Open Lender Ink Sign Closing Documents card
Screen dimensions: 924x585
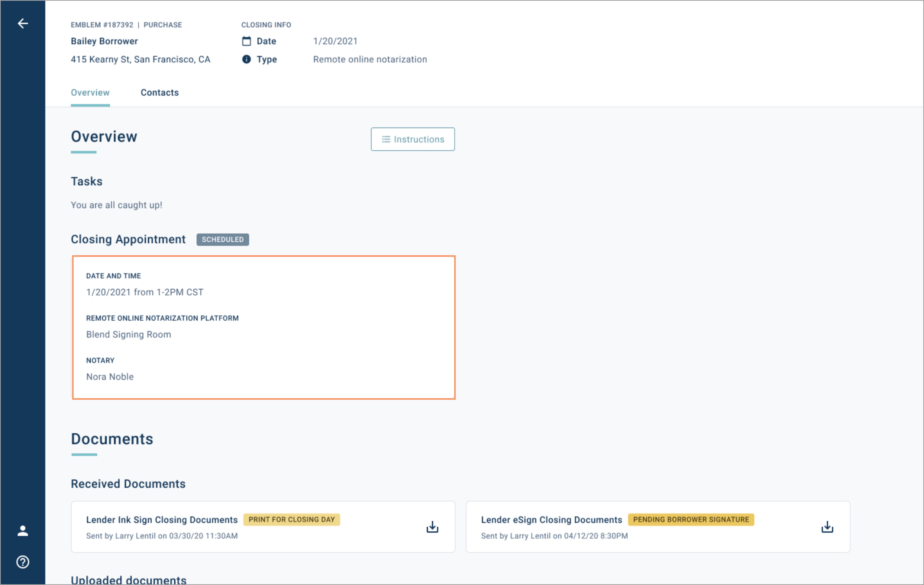(x=162, y=520)
